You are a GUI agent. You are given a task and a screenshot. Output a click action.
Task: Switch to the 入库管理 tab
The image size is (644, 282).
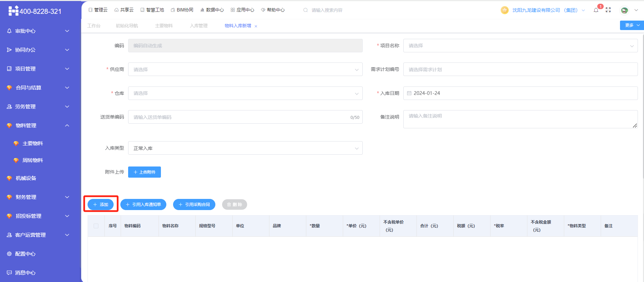tap(199, 26)
